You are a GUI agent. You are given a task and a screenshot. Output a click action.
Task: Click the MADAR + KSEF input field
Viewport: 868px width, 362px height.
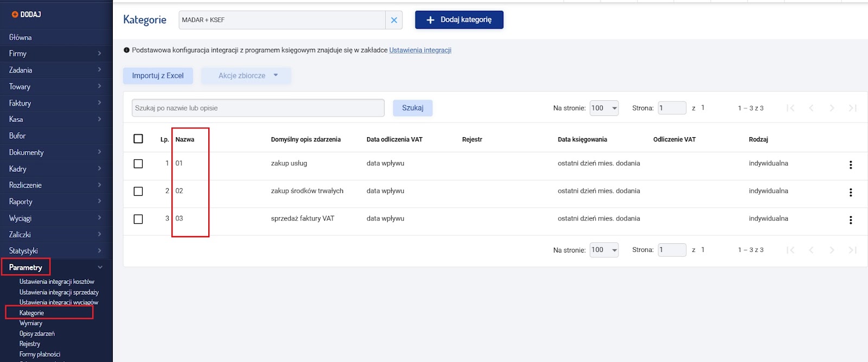point(282,20)
